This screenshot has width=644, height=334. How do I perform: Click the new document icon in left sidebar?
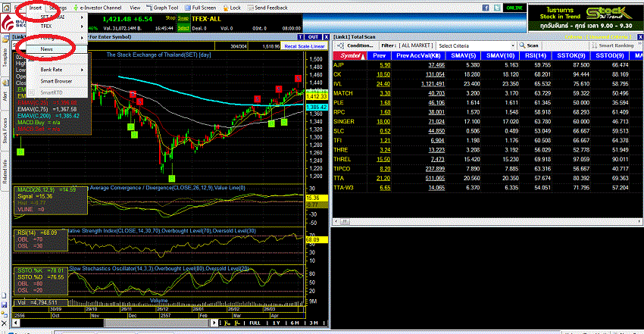click(x=4, y=296)
